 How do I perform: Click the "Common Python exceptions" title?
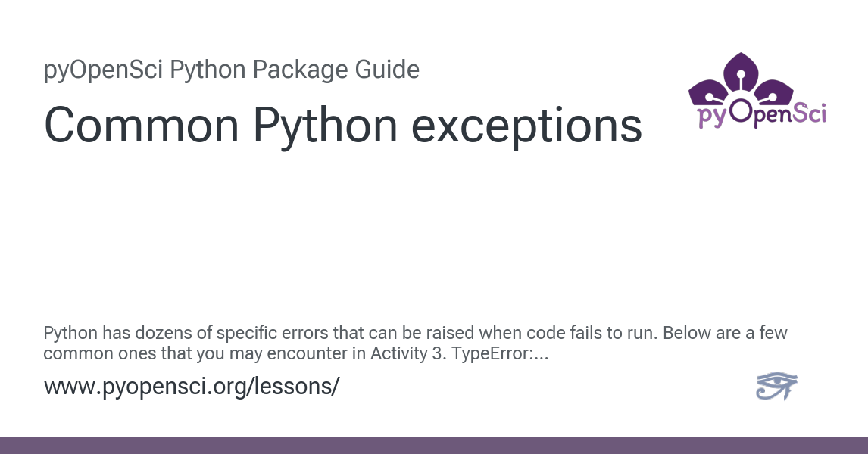pyautogui.click(x=343, y=126)
